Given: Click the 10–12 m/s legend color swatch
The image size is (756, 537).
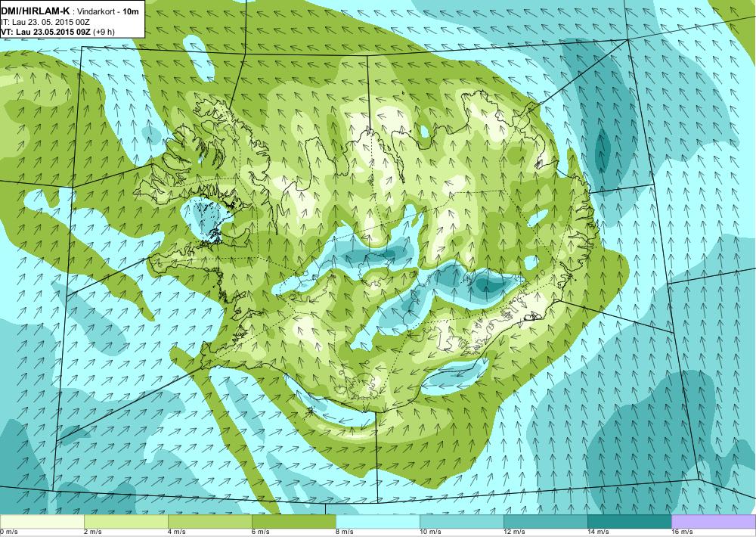Looking at the screenshot, I should 462,522.
